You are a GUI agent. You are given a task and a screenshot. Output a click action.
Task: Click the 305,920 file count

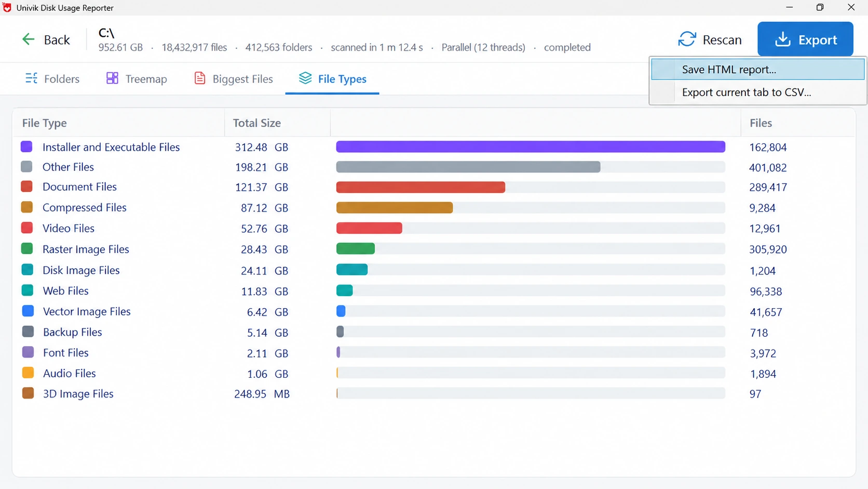click(768, 249)
